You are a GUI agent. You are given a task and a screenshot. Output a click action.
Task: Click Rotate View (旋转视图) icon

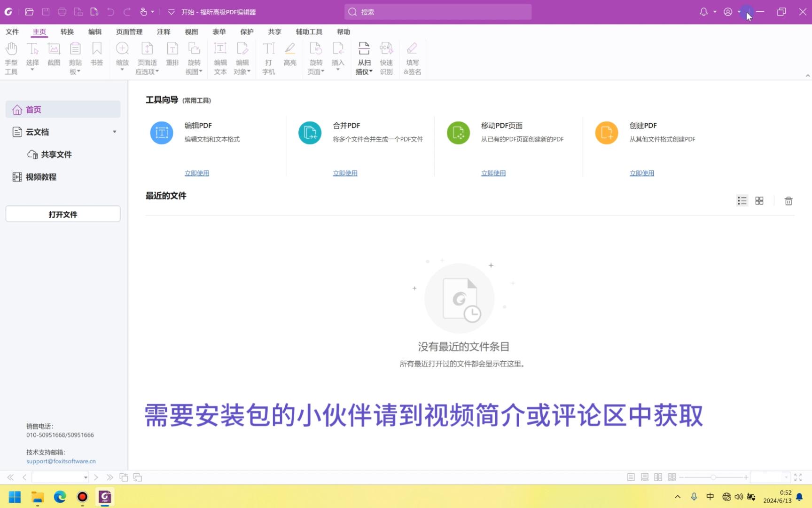pos(194,49)
